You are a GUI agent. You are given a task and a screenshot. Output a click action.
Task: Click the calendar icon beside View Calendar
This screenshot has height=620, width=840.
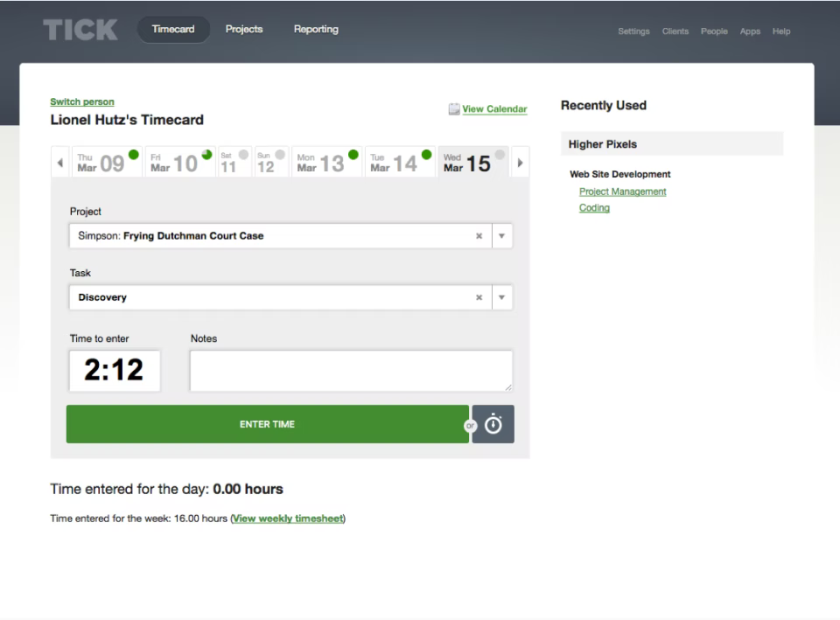click(x=454, y=109)
